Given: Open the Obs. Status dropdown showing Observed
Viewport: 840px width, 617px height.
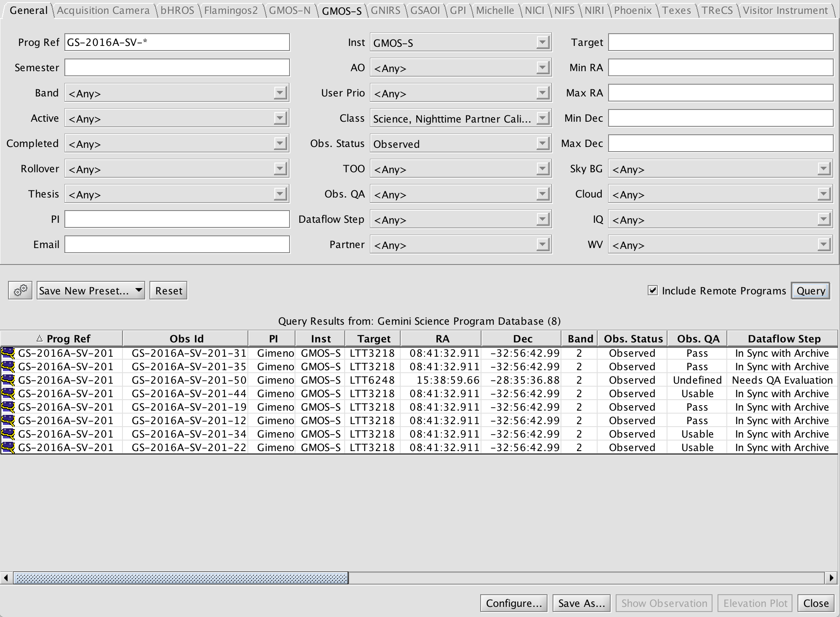Looking at the screenshot, I should (x=461, y=144).
